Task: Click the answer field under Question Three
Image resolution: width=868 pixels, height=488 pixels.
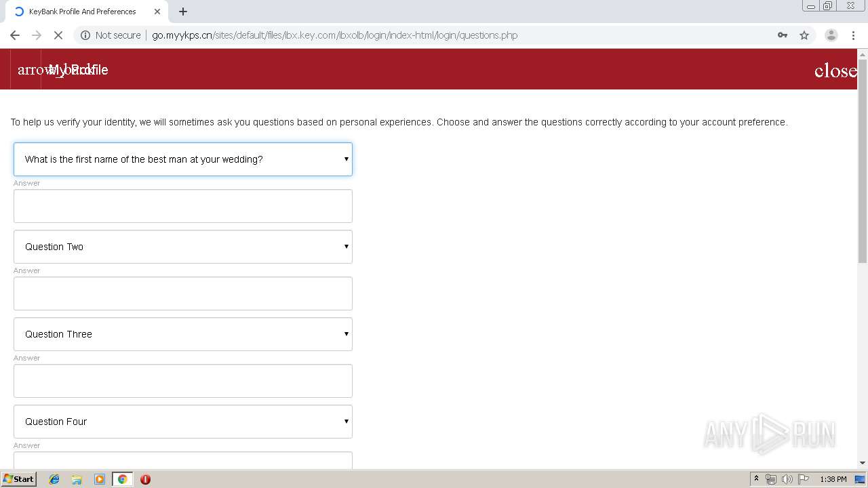Action: coord(183,381)
